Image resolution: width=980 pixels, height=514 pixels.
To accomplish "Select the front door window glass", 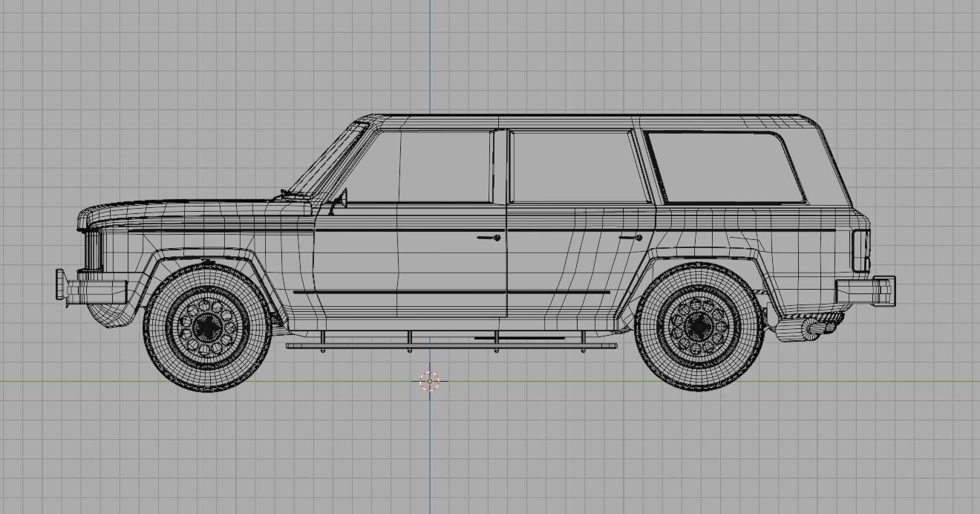I will point(419,166).
